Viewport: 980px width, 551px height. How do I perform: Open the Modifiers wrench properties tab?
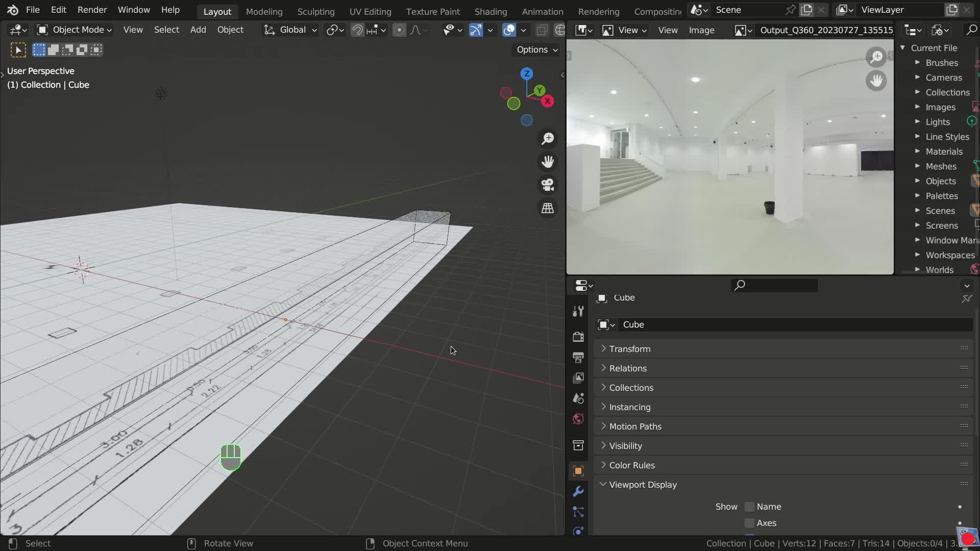(578, 491)
